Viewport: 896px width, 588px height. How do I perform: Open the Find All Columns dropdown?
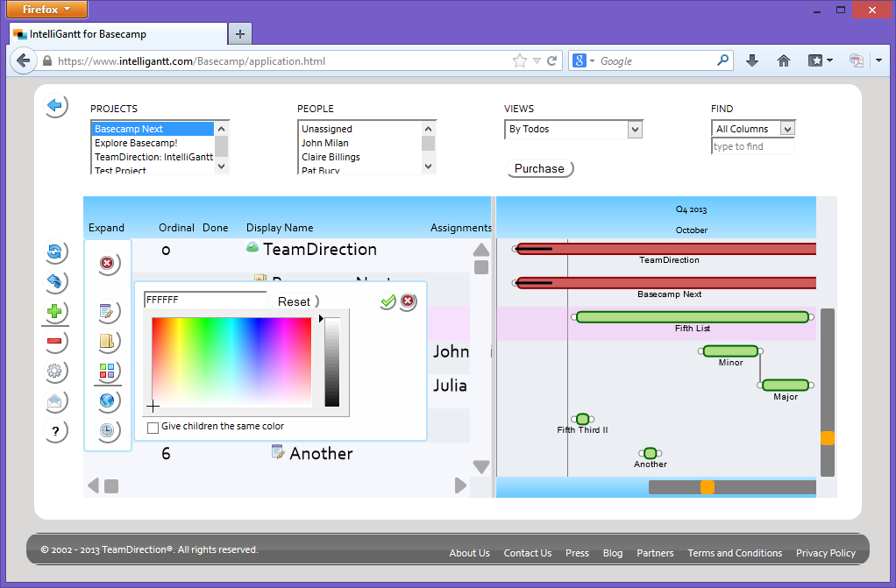753,129
